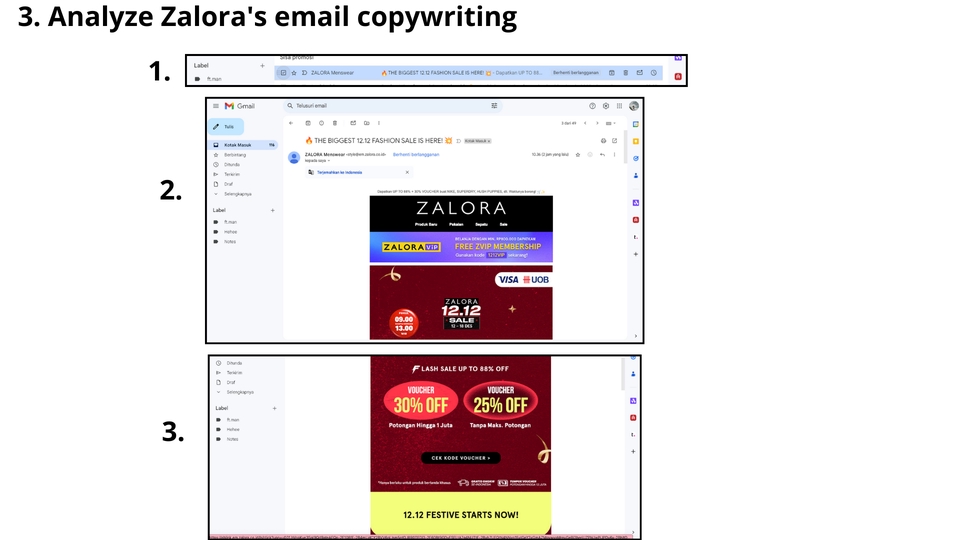
Task: Delete the email using the screenshot 1 trash icon
Action: pos(626,73)
